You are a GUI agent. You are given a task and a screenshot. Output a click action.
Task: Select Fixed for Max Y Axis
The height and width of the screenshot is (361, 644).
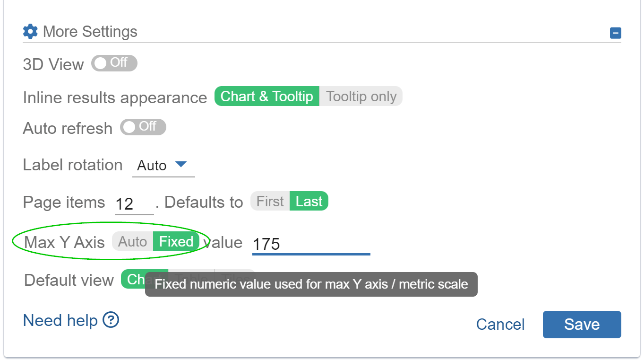[x=175, y=241]
